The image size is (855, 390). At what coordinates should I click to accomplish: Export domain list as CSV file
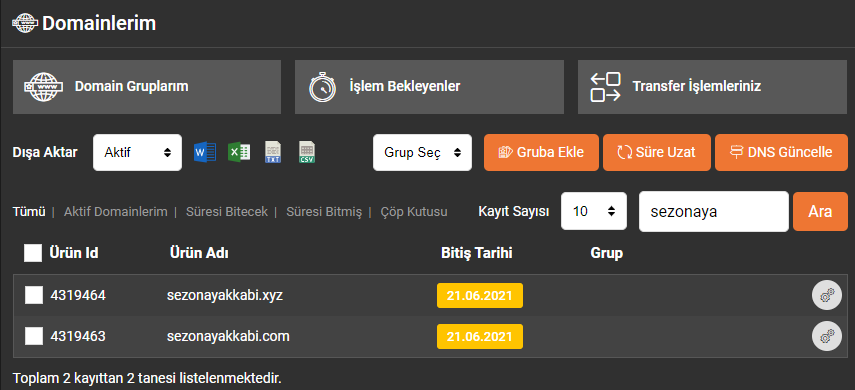click(307, 152)
